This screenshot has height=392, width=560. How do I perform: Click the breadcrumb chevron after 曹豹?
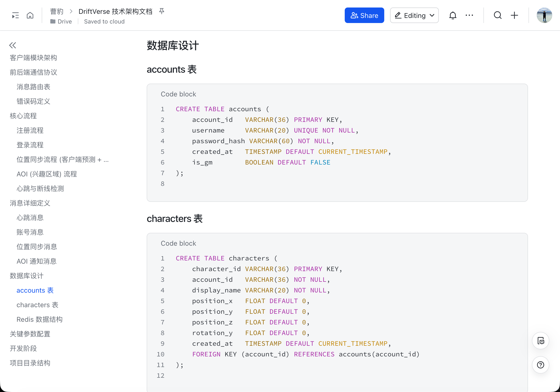pos(71,11)
